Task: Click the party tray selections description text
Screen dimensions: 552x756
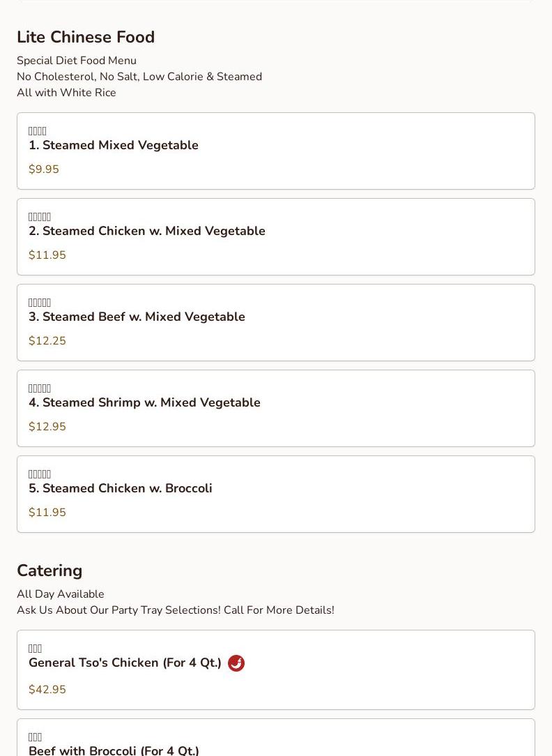Action: tap(176, 610)
